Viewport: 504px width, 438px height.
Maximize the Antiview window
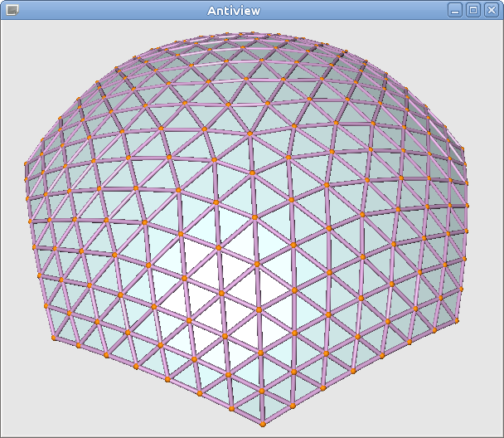pos(473,10)
